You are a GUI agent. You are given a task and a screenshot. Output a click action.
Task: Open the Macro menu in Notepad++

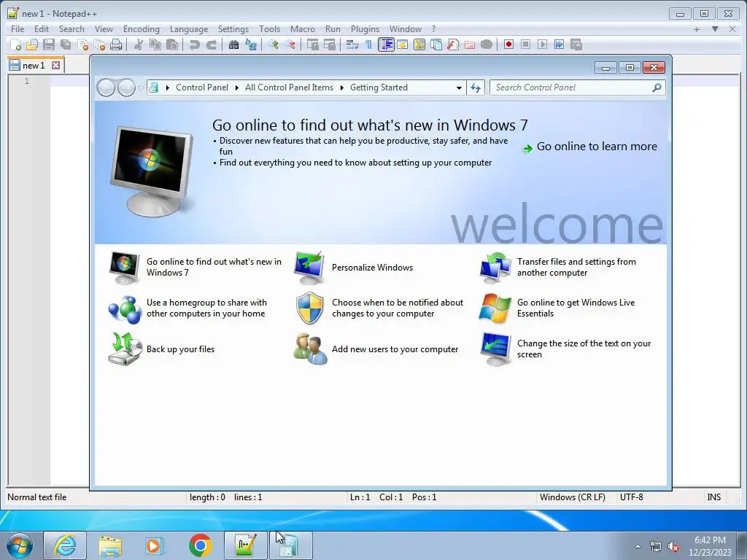point(303,29)
